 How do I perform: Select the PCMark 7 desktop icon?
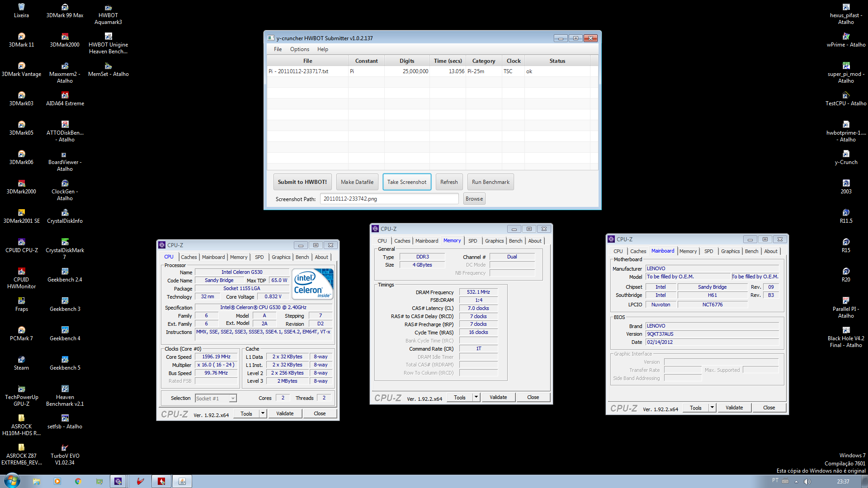[21, 334]
